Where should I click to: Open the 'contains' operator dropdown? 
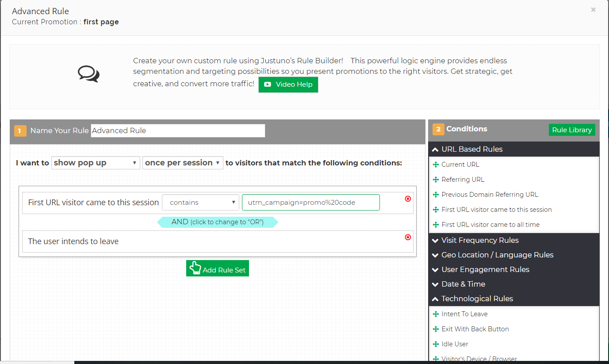(x=200, y=203)
